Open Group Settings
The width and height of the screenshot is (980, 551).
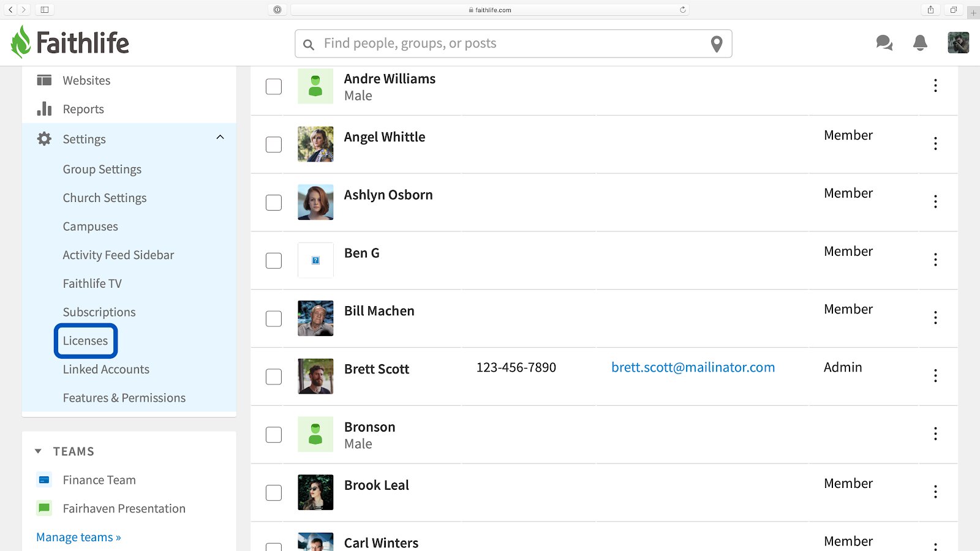(x=102, y=170)
